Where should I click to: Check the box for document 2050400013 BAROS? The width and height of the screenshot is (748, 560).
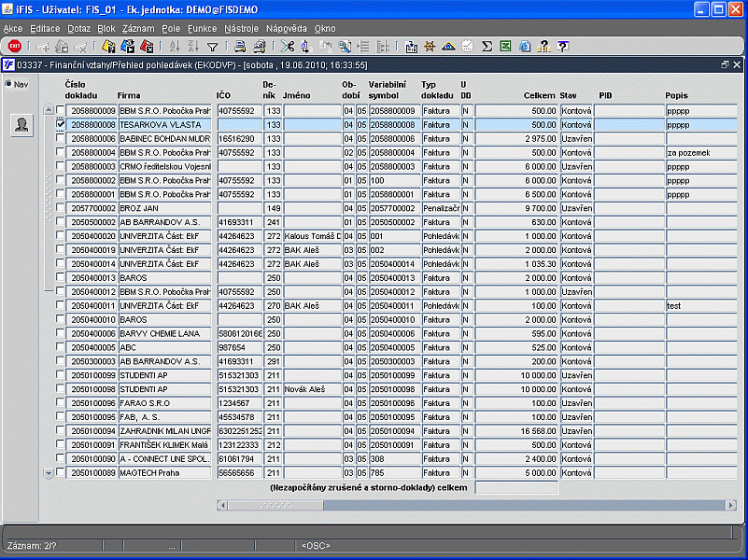click(60, 277)
